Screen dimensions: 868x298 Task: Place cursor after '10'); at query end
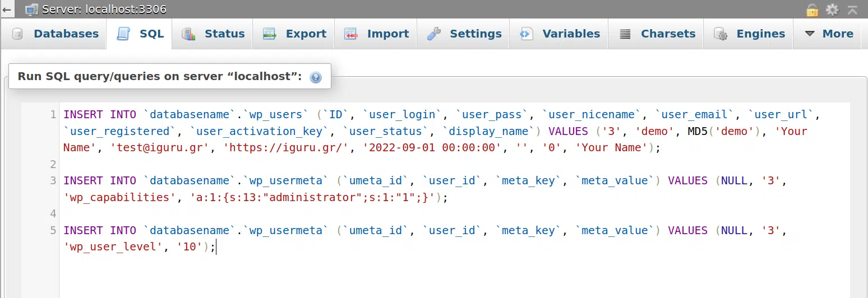click(x=216, y=247)
